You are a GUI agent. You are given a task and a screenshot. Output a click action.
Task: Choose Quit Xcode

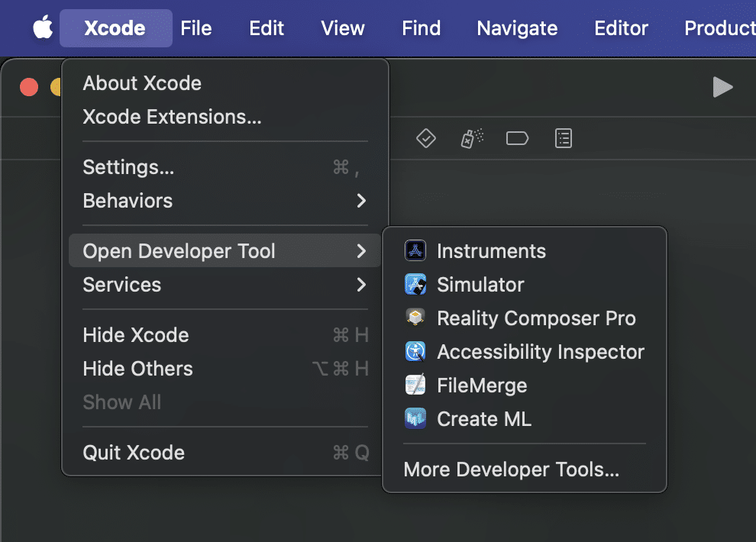(x=134, y=453)
